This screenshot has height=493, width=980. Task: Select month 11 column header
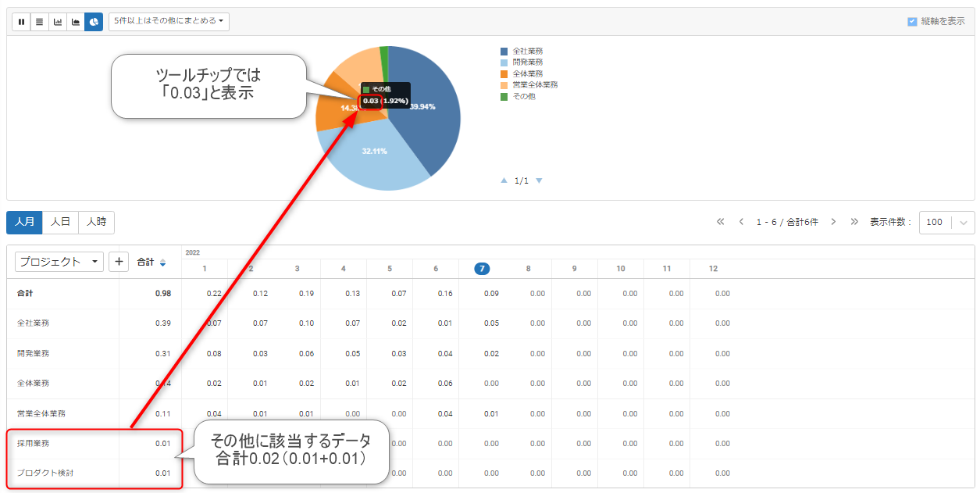[x=667, y=269]
